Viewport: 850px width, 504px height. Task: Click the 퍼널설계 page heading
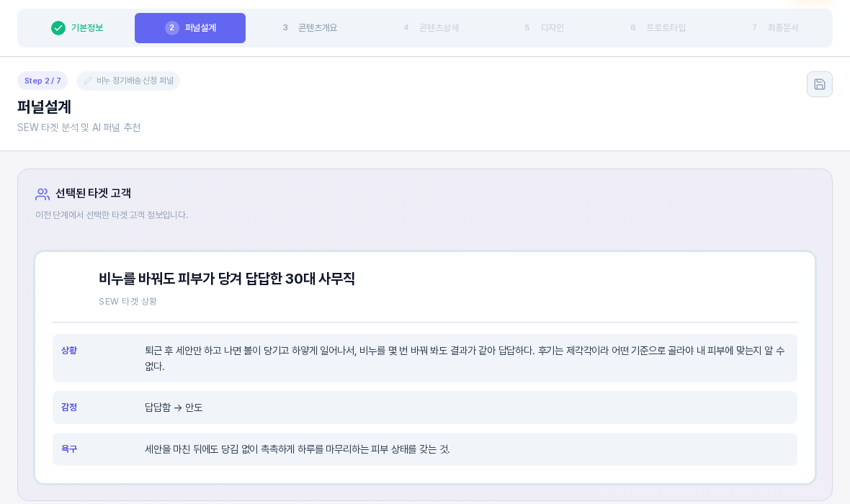[44, 107]
